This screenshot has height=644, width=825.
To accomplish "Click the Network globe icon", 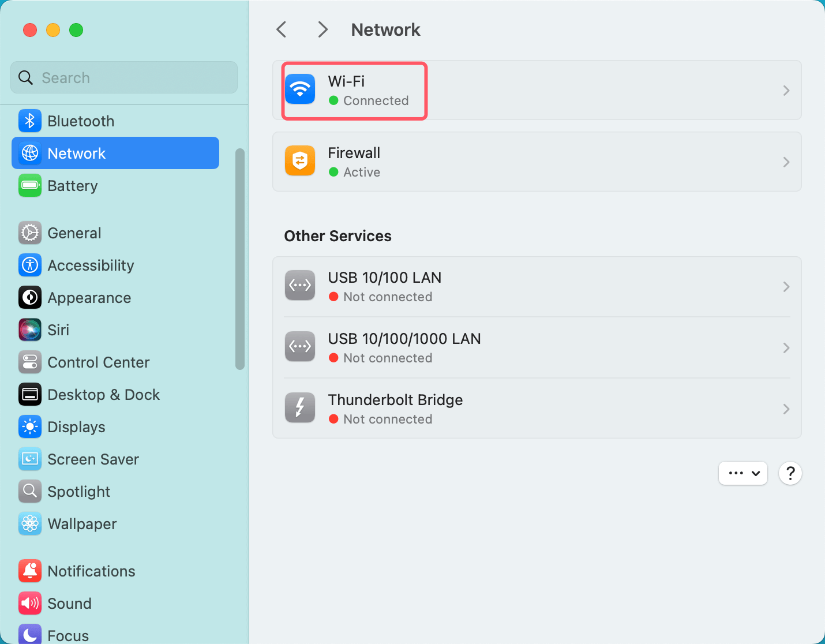I will 29,153.
